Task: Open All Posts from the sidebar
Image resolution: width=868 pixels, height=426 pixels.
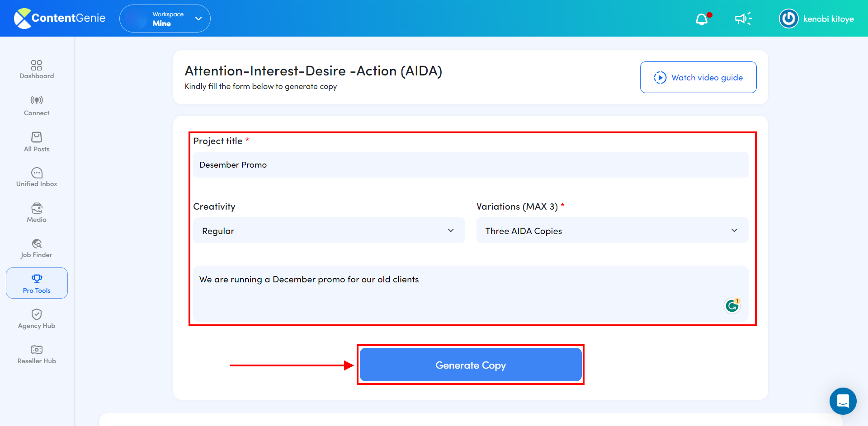Action: [x=36, y=142]
